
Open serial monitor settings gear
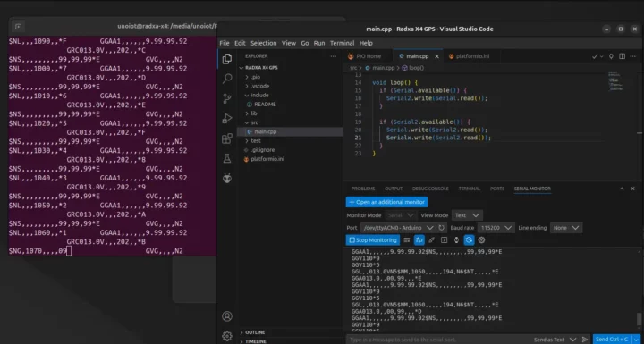coord(481,239)
